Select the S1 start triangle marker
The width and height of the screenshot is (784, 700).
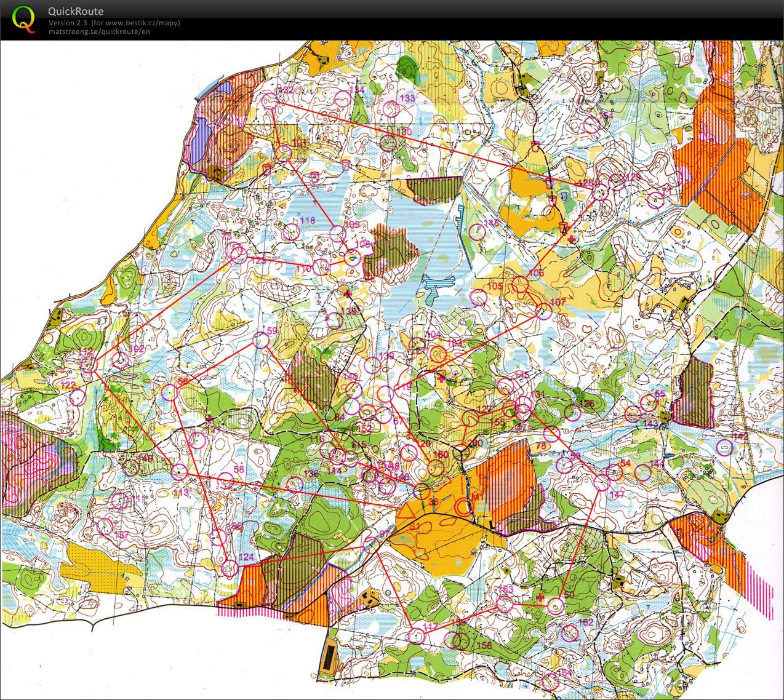[x=407, y=512]
